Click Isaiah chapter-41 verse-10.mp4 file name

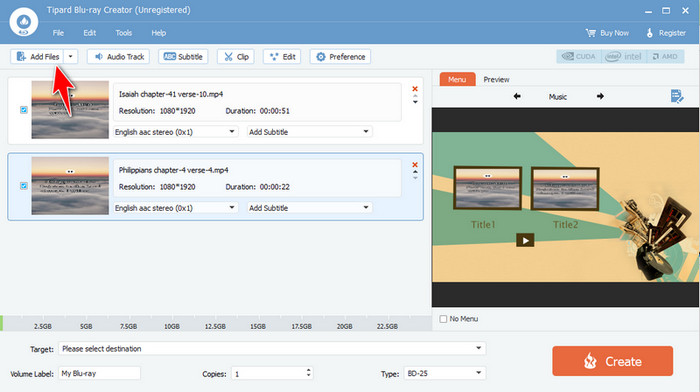pos(171,94)
